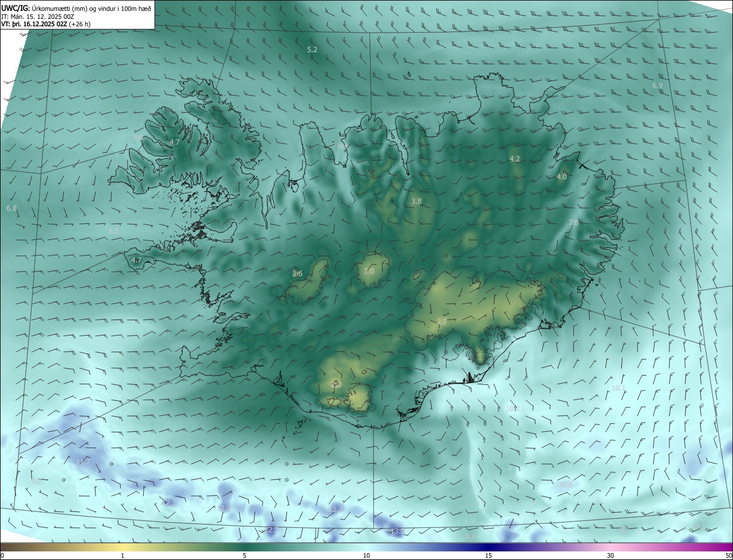Click the 10.2 value off the southeast coast
733x560 pixels.
(x=513, y=408)
